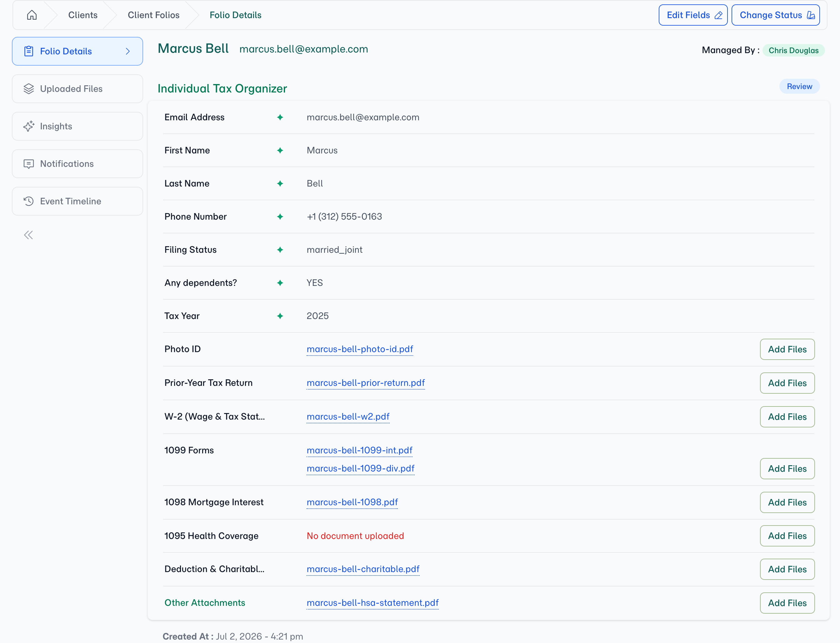
Task: Click the sparkle marker beside Any dependents
Action: coord(280,283)
